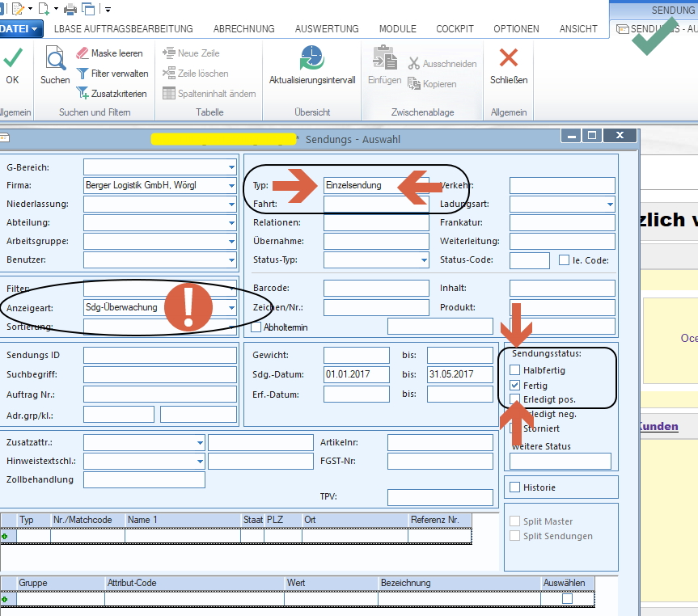698x616 pixels.
Task: Select Zeile löschen in Tabelle group
Action: (x=196, y=74)
